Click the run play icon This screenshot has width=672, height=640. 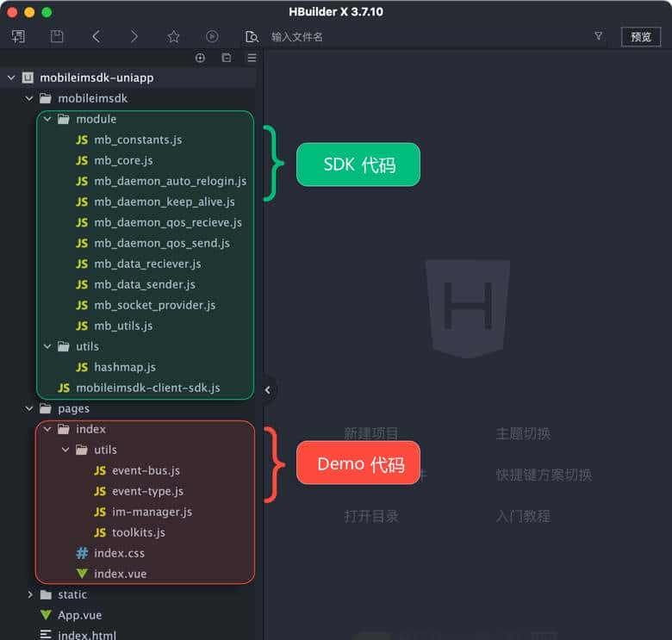pos(212,36)
